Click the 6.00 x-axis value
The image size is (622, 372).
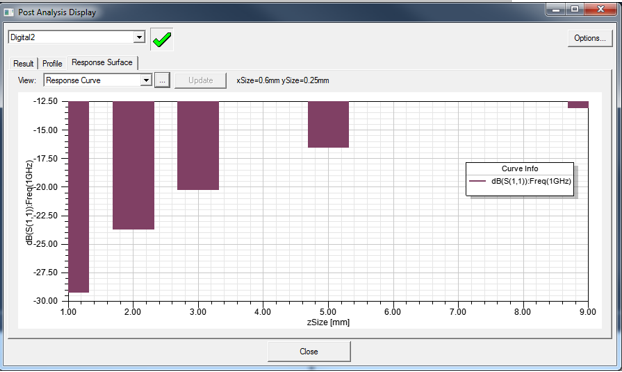[x=393, y=312]
